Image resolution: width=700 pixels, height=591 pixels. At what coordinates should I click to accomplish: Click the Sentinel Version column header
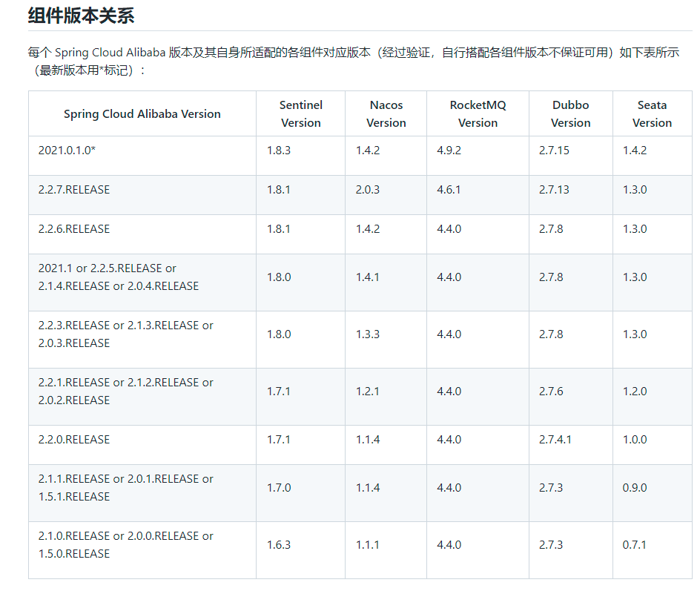[x=300, y=114]
